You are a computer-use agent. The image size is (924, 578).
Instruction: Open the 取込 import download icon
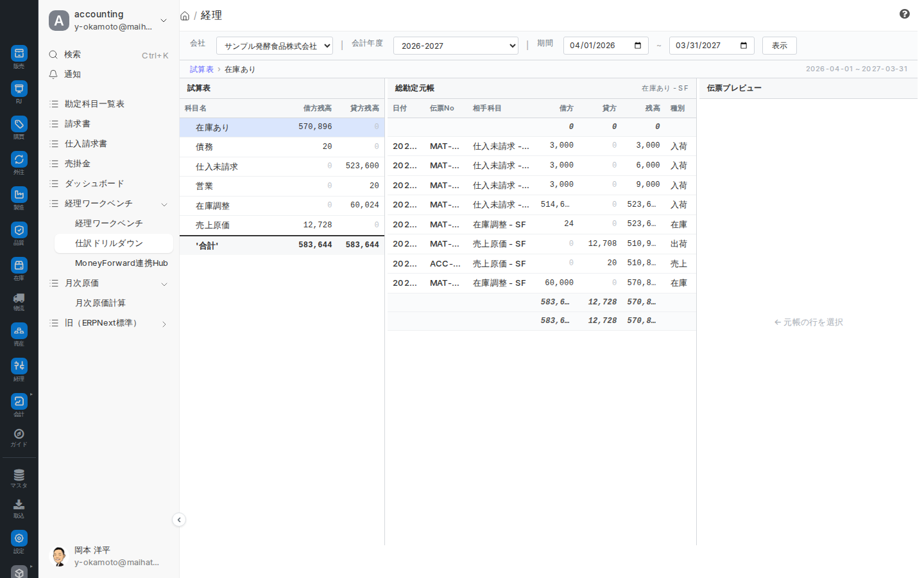point(19,505)
